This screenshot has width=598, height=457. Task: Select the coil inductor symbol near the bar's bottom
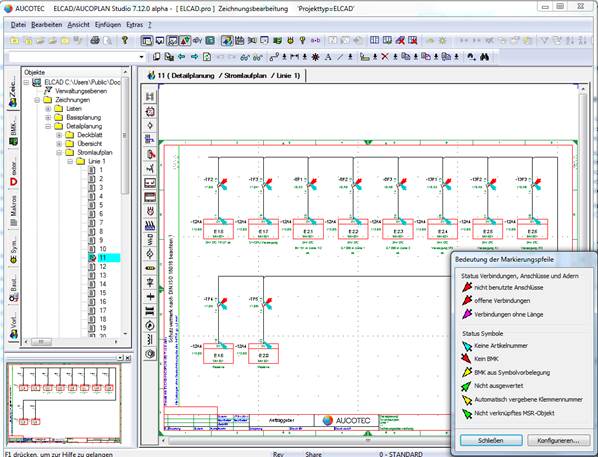pos(150,339)
